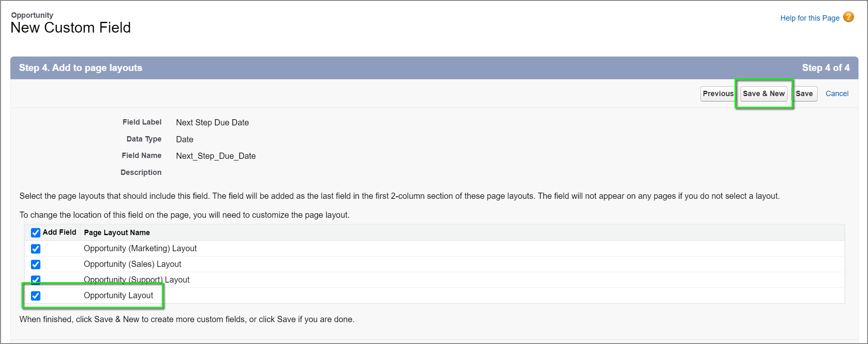Click the Next_Step_Due_Date field name value
868x344 pixels.
216,156
